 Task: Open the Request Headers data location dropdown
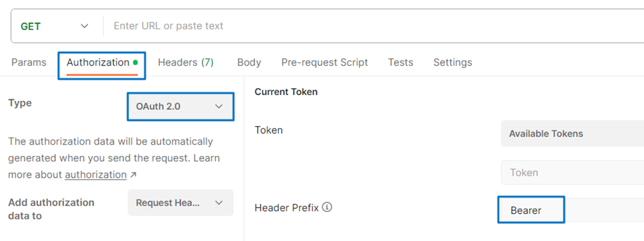[180, 203]
